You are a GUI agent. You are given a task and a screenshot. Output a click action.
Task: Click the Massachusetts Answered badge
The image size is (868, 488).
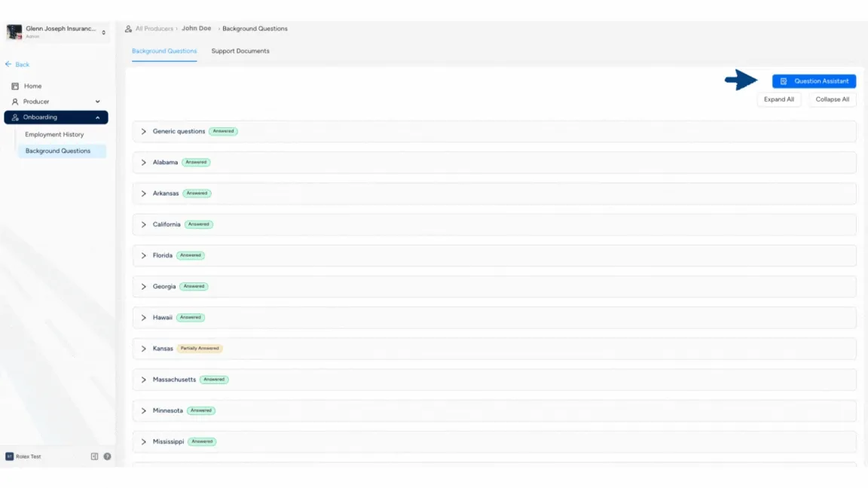214,380
